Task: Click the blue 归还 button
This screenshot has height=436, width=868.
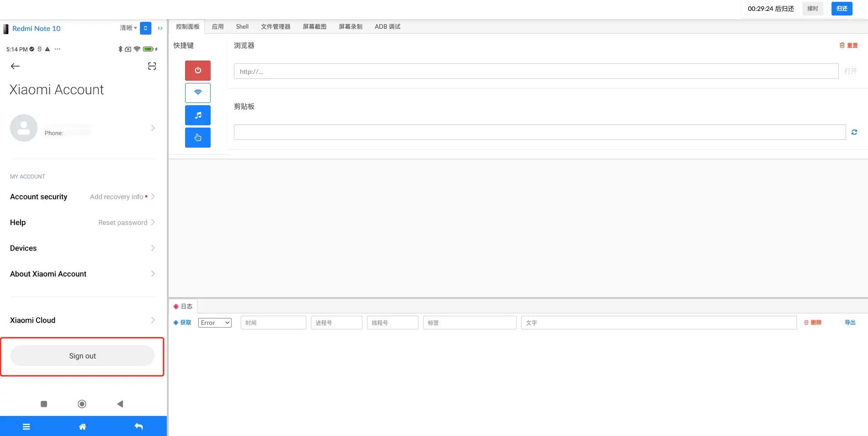Action: [842, 9]
